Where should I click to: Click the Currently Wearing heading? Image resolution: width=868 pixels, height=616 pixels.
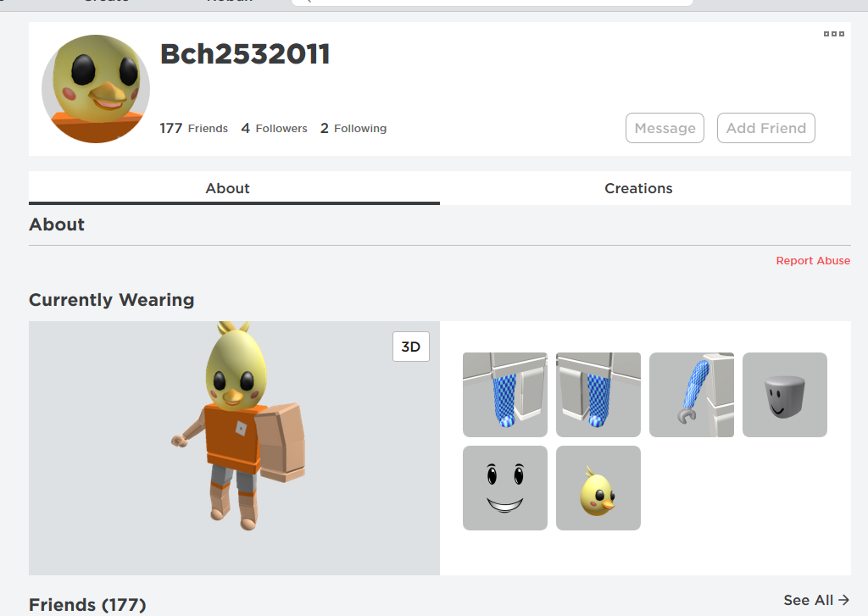(x=111, y=299)
